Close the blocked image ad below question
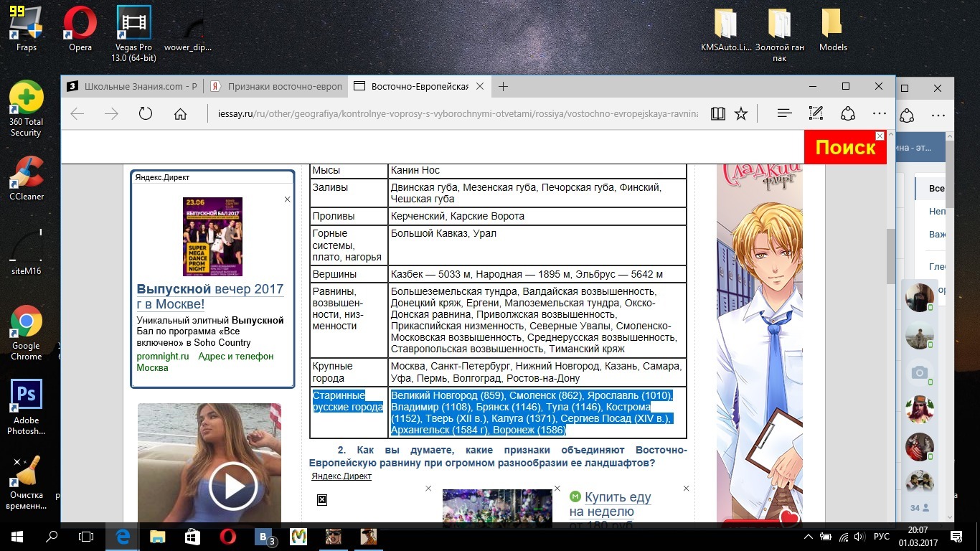 pos(428,488)
